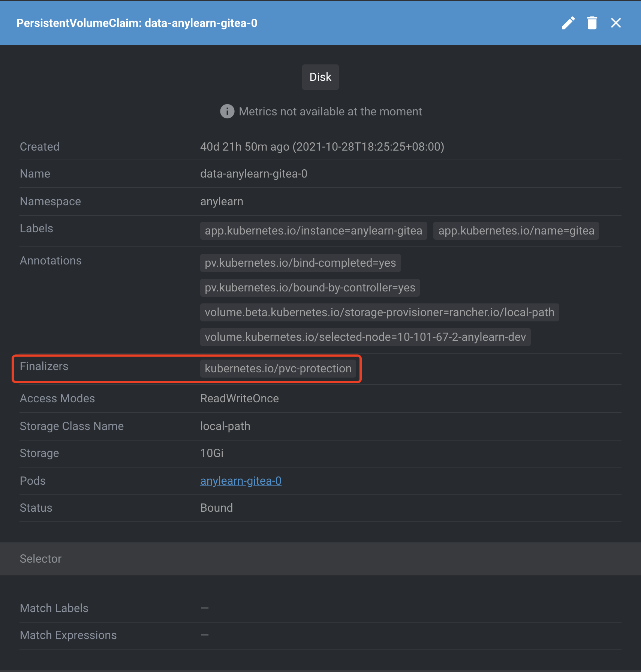
Task: Click the pencil edit icon
Action: [x=568, y=23]
